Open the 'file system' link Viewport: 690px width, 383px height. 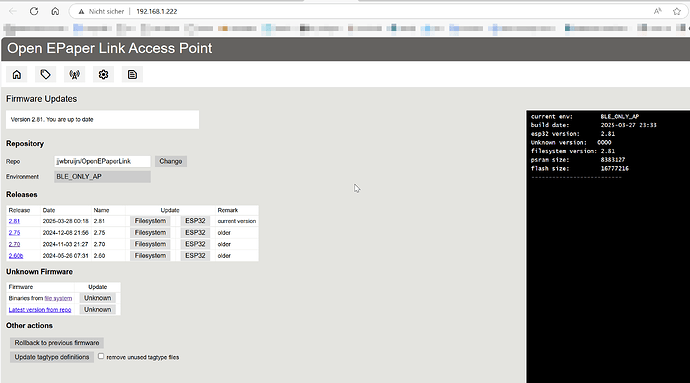58,298
